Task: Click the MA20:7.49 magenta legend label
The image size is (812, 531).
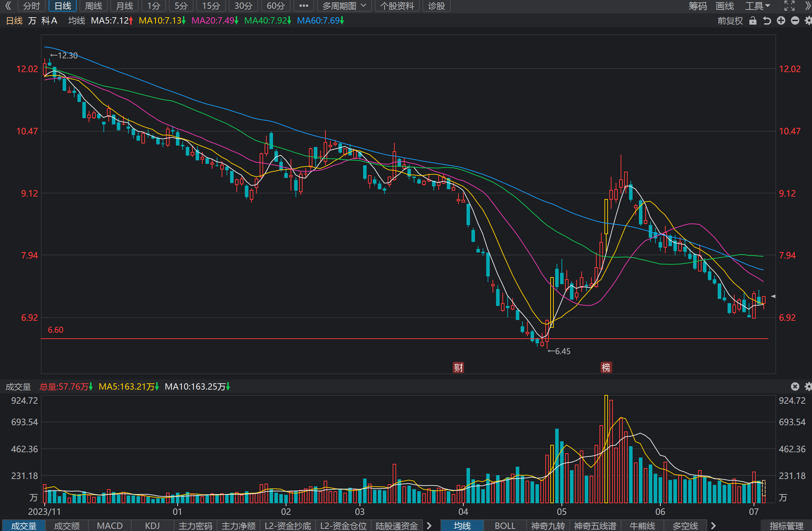Action: (x=215, y=21)
